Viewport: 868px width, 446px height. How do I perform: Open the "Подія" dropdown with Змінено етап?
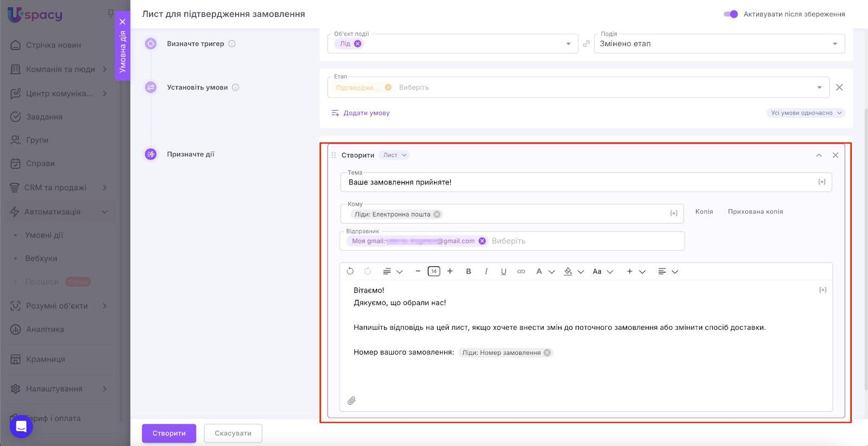719,44
